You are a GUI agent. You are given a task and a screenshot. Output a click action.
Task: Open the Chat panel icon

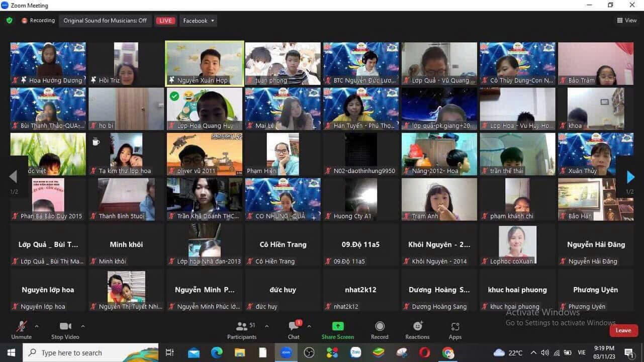click(x=294, y=326)
